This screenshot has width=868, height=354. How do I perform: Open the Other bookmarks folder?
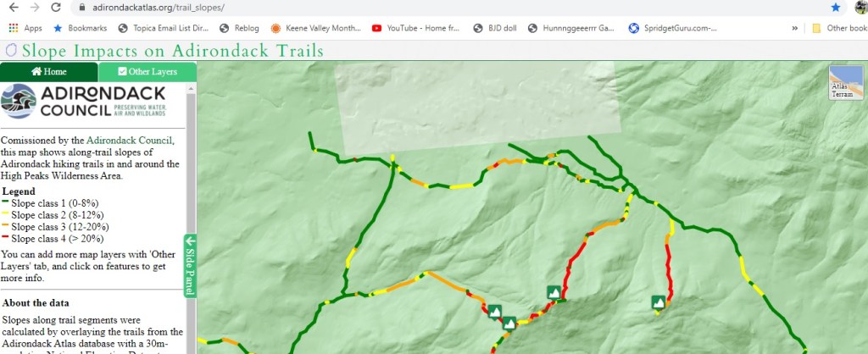pyautogui.click(x=839, y=28)
